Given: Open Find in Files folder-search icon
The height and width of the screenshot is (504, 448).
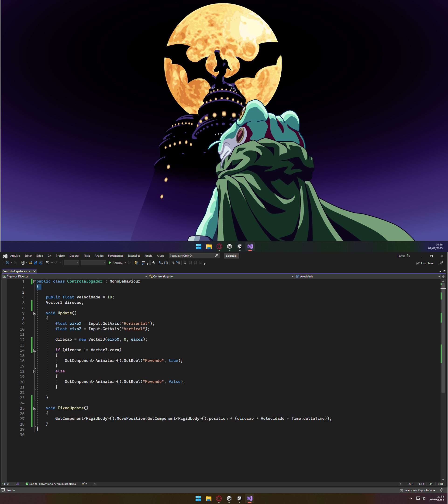Looking at the screenshot, I should [136, 263].
